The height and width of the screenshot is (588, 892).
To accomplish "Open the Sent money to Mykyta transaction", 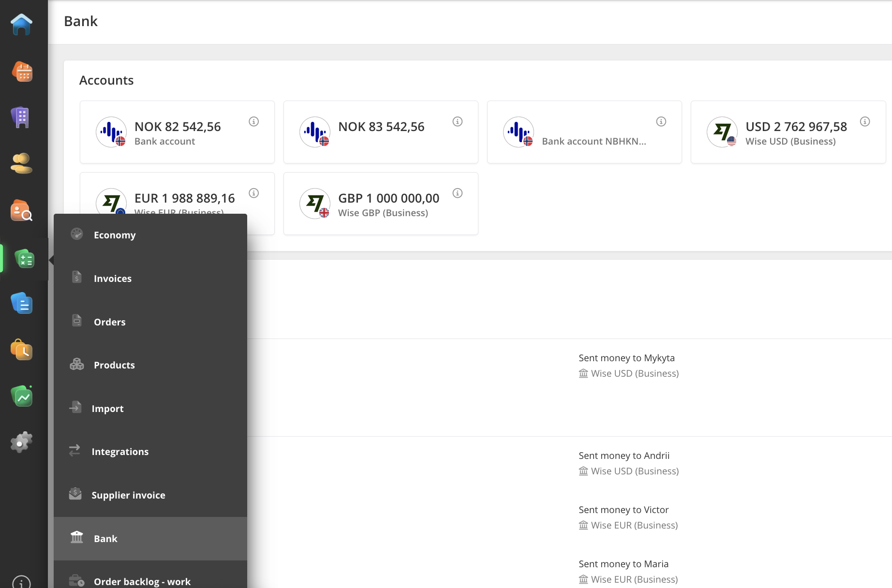I will click(626, 358).
